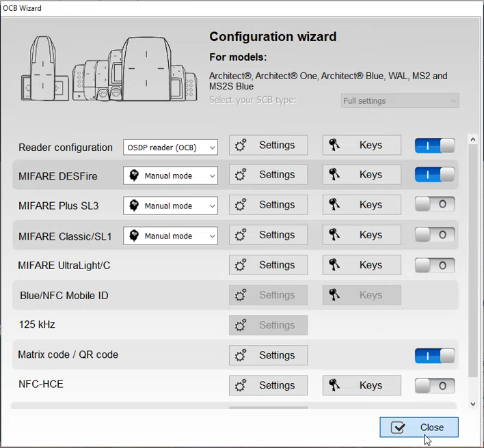Click gear icon for MIFARE UltraLight/C Settings
This screenshot has height=448, width=484.
[x=241, y=265]
